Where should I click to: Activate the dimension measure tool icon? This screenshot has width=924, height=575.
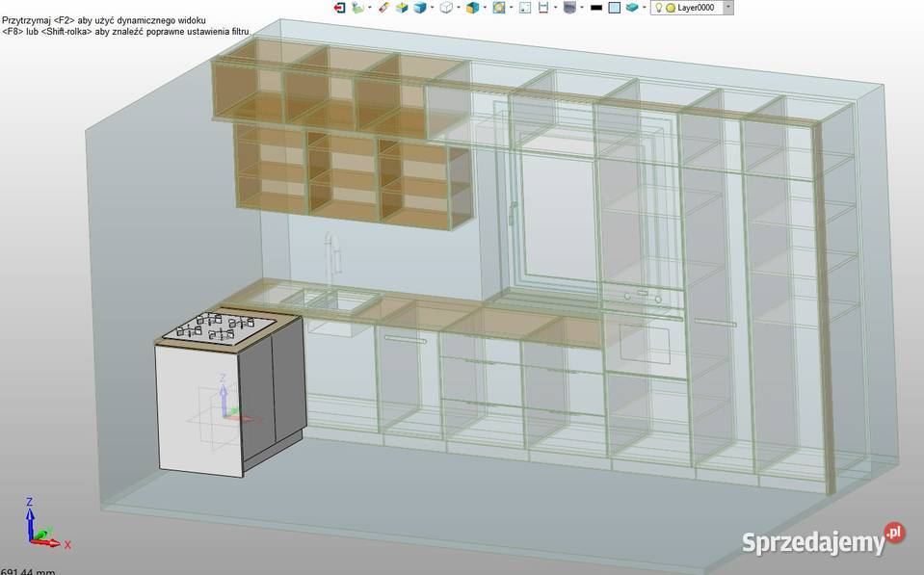pos(544,8)
